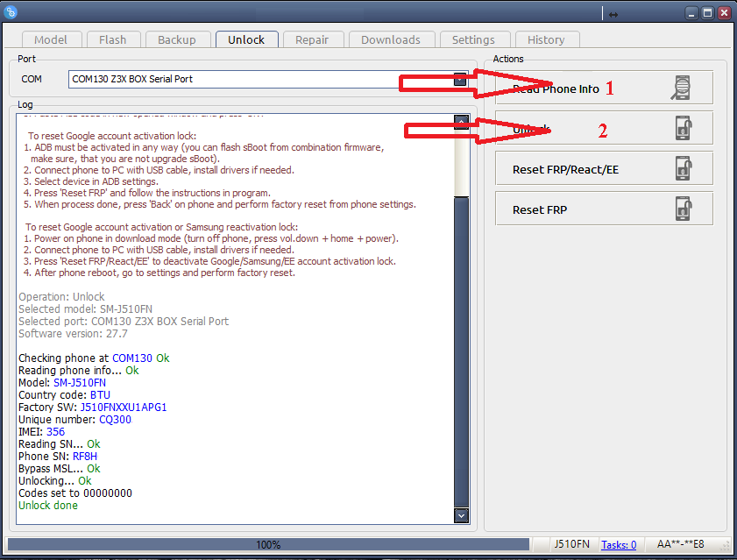Click the Reset FRP phone lock icon
737x560 pixels.
[x=684, y=209]
